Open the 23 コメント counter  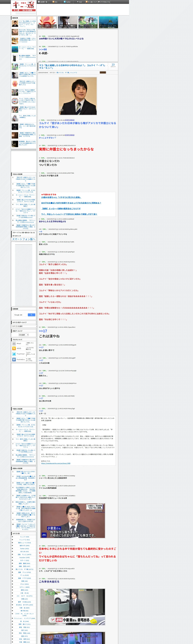coord(113,65)
